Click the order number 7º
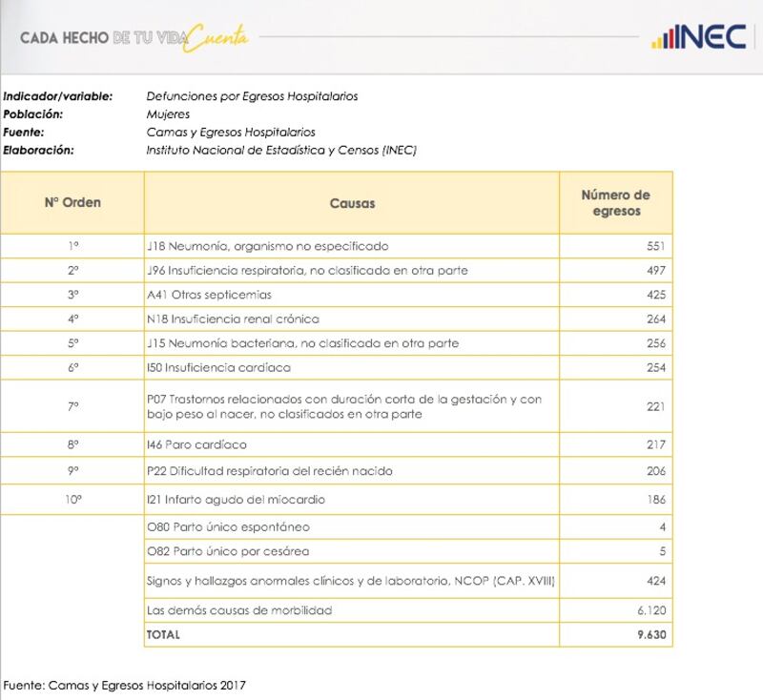This screenshot has width=763, height=700. point(73,406)
